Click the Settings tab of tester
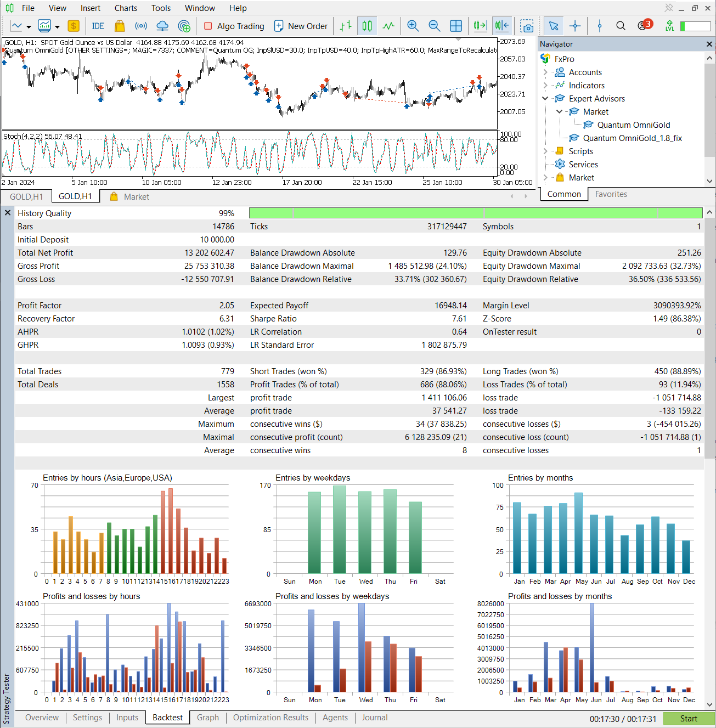The height and width of the screenshot is (728, 716). pos(87,718)
